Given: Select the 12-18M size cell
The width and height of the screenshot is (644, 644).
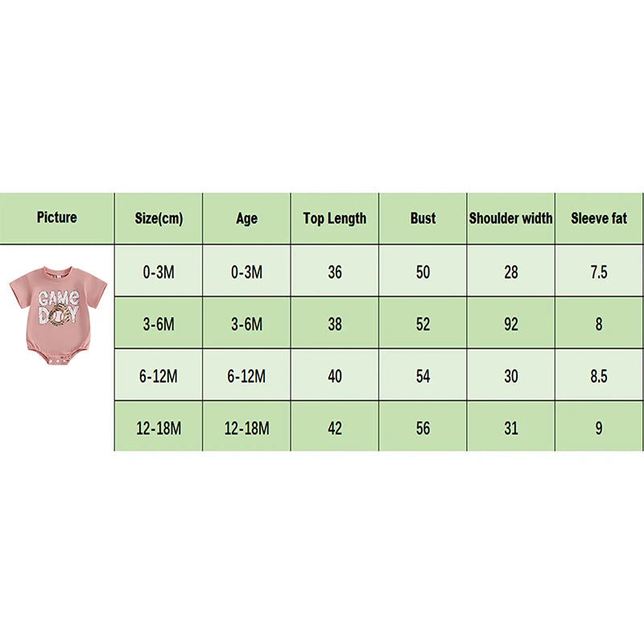Looking at the screenshot, I should 159,428.
